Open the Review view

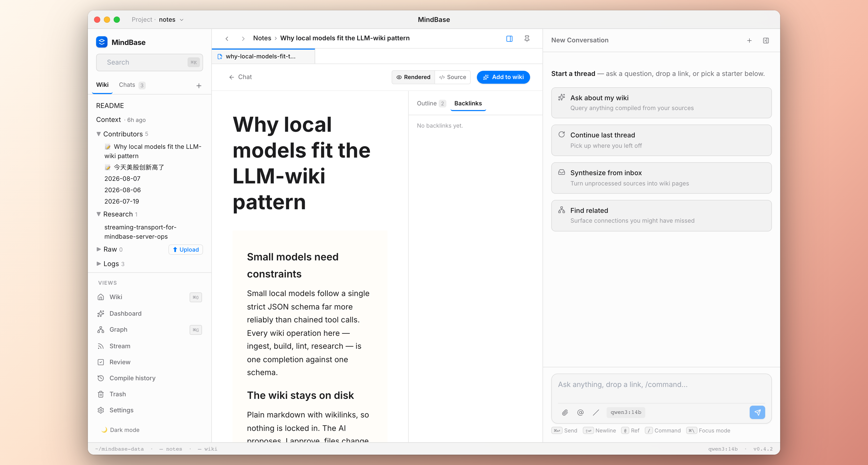(x=150, y=362)
